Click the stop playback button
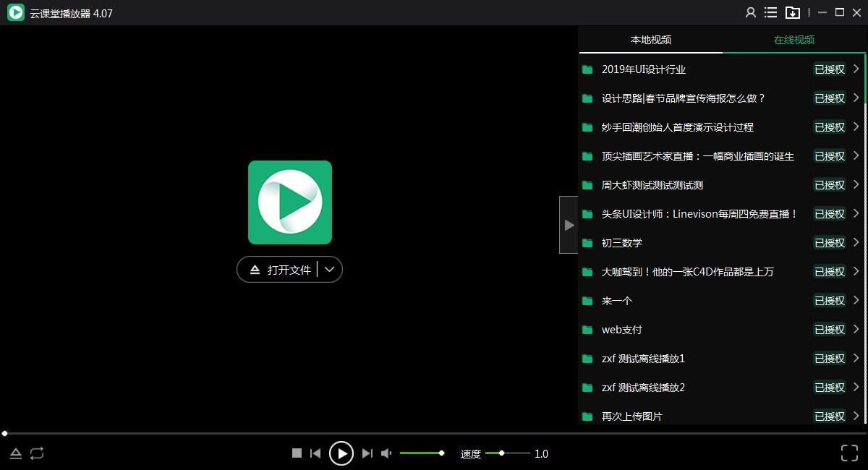 [297, 453]
